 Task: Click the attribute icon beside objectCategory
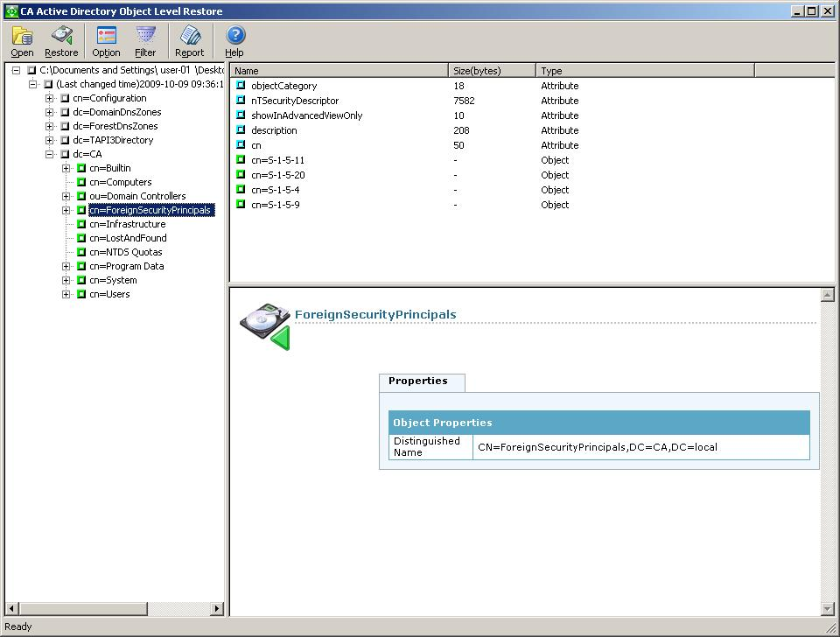coord(241,86)
